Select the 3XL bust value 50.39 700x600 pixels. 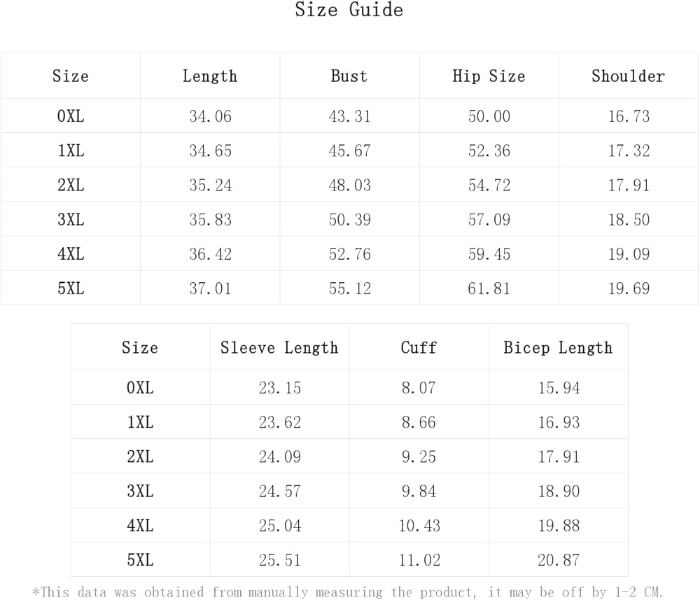click(x=349, y=220)
